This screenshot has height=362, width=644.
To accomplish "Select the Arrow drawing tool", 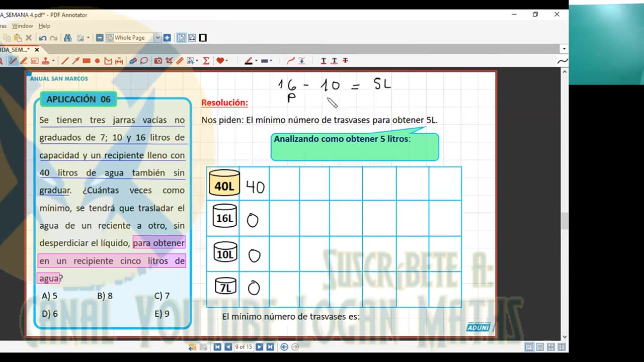I will (75, 61).
